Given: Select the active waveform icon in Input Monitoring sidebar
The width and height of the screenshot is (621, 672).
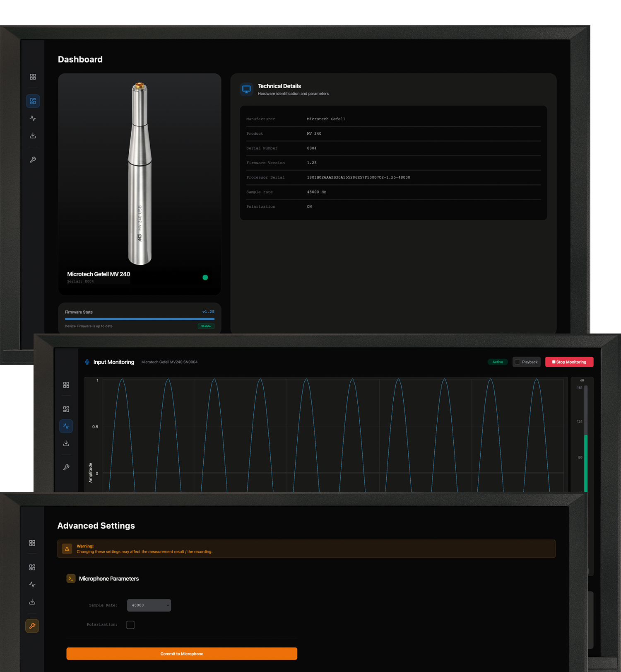Looking at the screenshot, I should point(66,426).
